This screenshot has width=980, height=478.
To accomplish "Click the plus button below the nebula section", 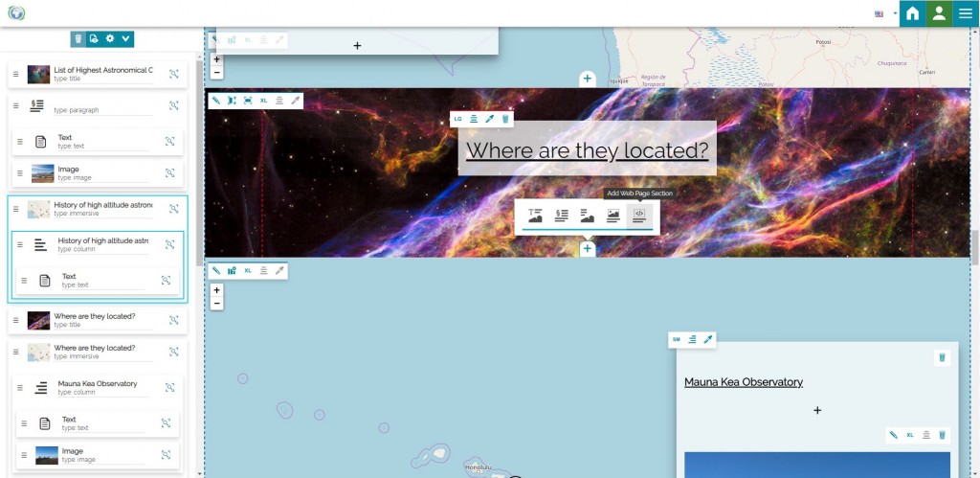I will click(588, 249).
